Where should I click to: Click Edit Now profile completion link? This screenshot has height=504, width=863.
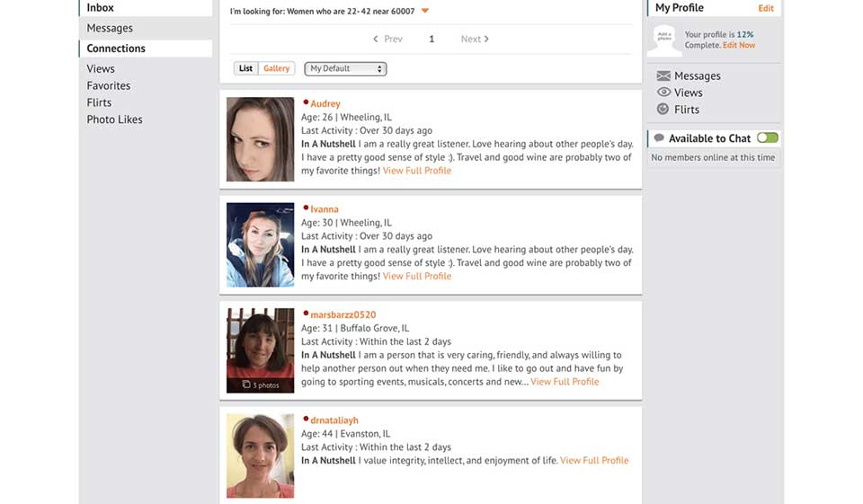tap(739, 45)
